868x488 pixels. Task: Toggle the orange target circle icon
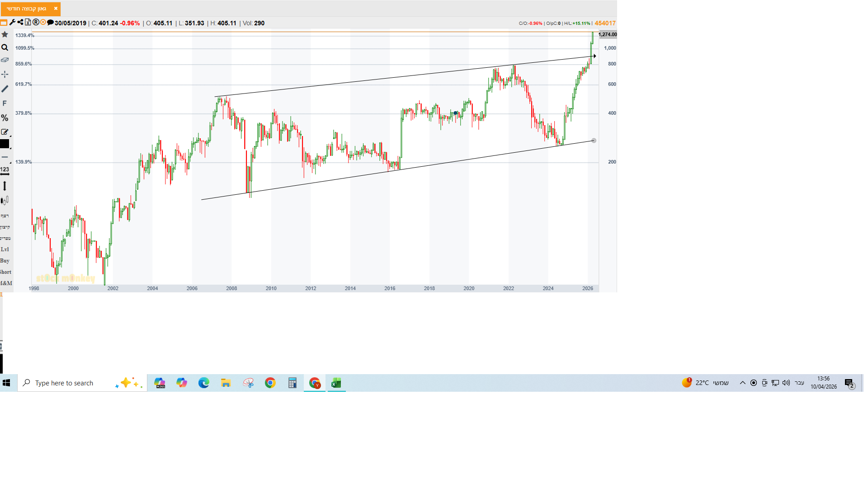[43, 23]
